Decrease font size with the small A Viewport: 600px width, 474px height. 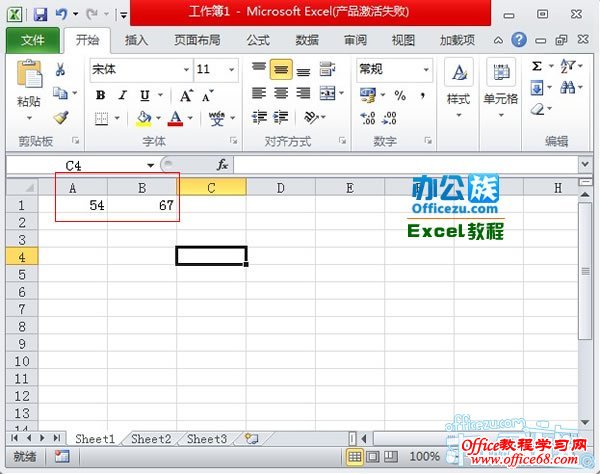pos(208,96)
